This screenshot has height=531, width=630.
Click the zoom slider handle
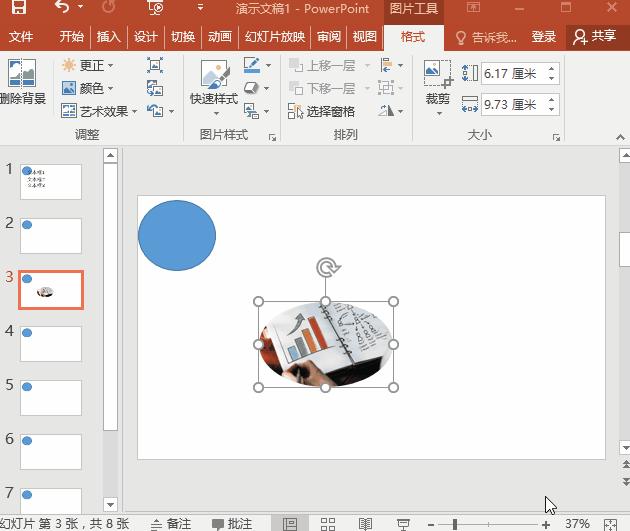pyautogui.click(x=455, y=524)
